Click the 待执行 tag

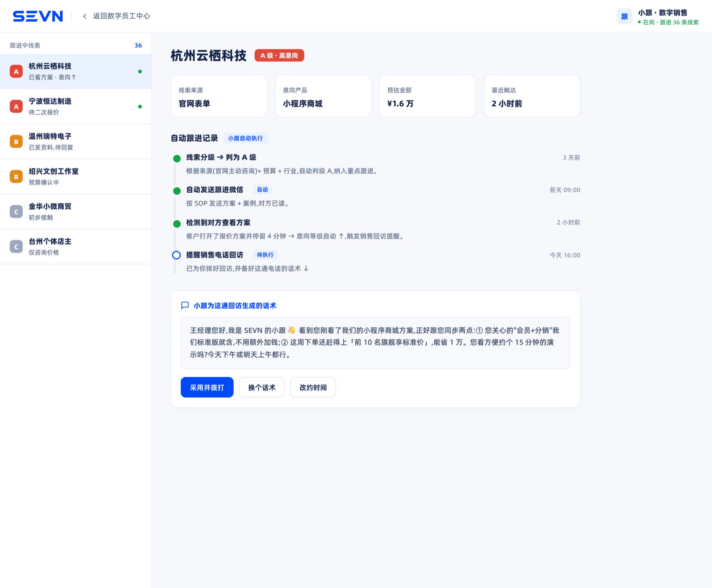265,255
